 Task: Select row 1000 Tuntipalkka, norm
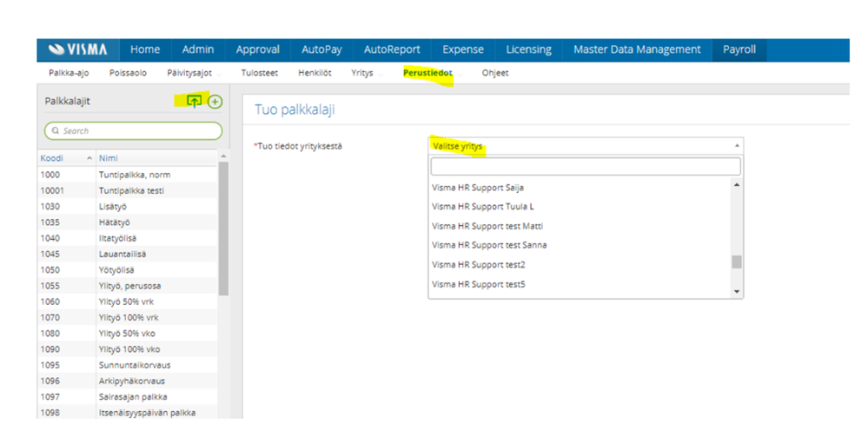(x=128, y=175)
